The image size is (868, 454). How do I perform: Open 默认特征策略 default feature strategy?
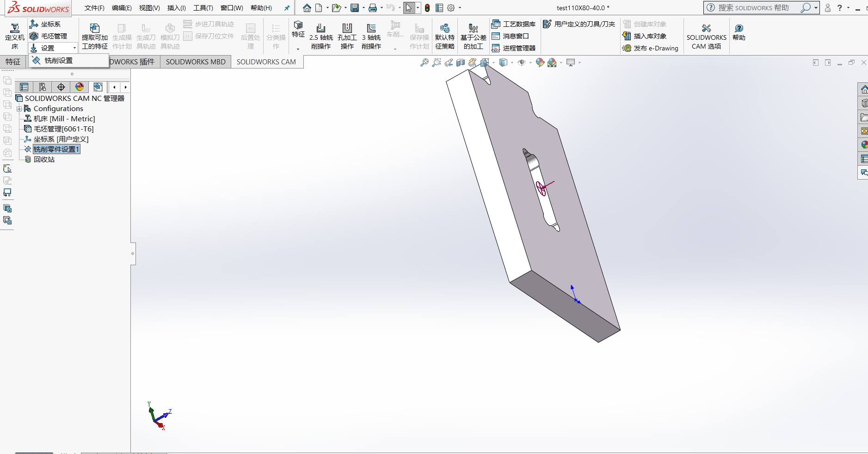click(x=445, y=37)
